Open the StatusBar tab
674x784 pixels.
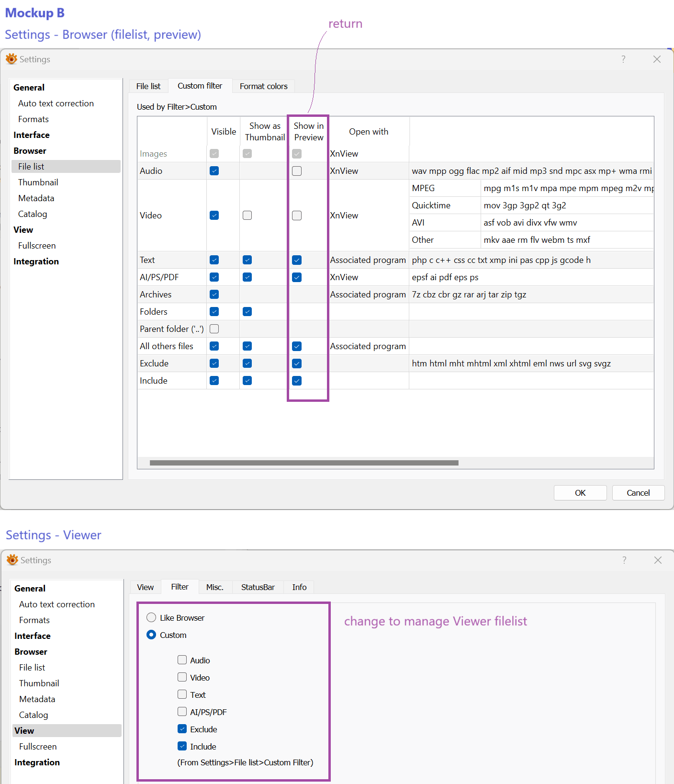pyautogui.click(x=258, y=587)
